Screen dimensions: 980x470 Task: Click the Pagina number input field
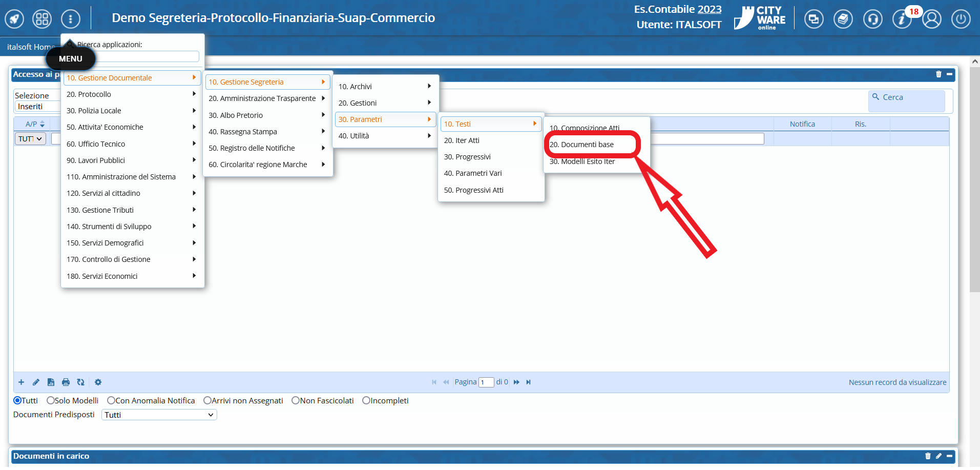pyautogui.click(x=486, y=382)
